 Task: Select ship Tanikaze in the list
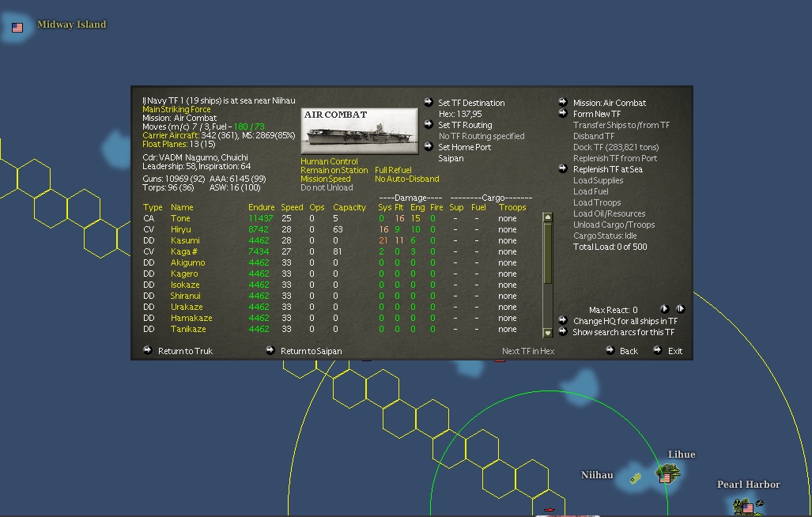[x=188, y=329]
